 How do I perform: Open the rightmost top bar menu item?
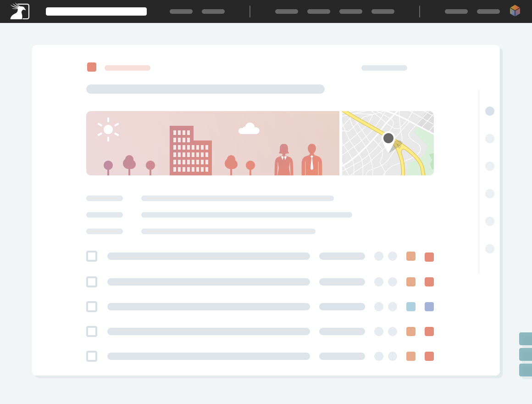point(488,11)
